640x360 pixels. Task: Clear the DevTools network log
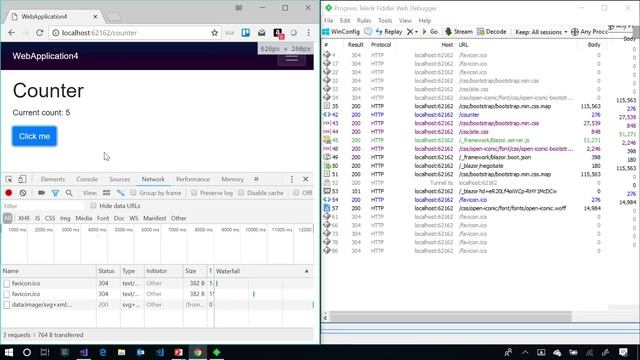click(23, 193)
